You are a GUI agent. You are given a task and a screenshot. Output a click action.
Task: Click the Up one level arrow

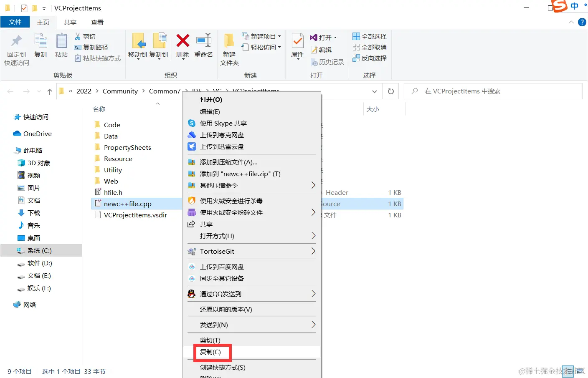pyautogui.click(x=50, y=91)
